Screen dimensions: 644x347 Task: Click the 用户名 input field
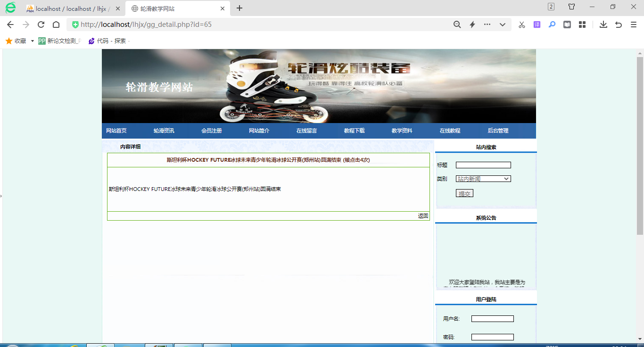[493, 319]
